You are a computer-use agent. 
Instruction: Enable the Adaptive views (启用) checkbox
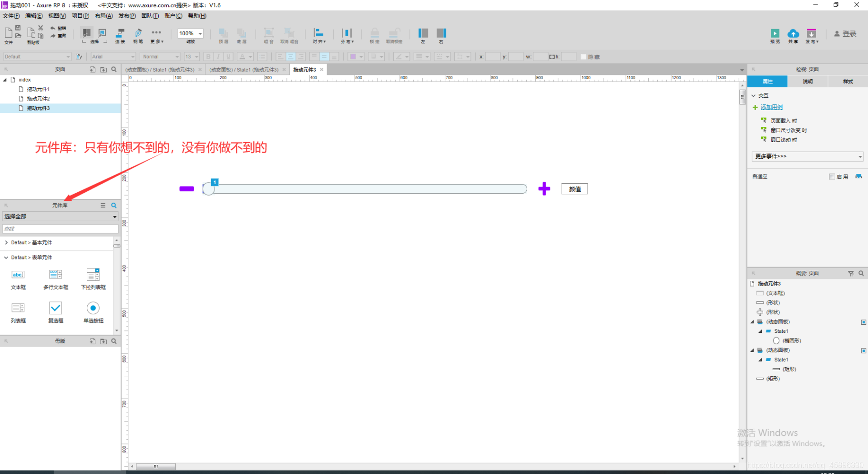tap(832, 176)
